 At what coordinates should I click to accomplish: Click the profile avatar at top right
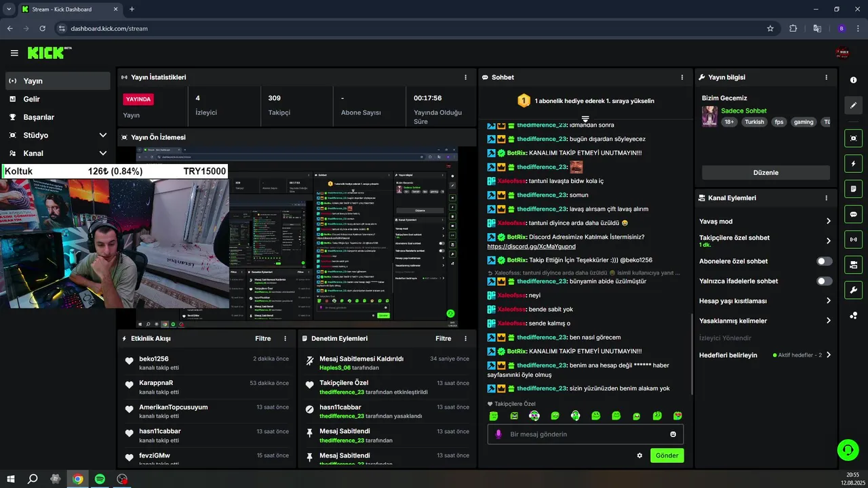pos(843,52)
